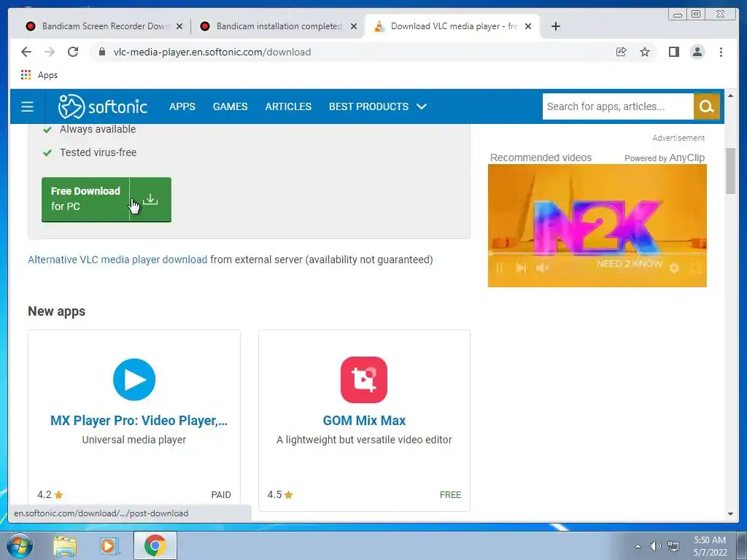Open Chrome side panel
Image resolution: width=747 pixels, height=560 pixels.
click(673, 52)
